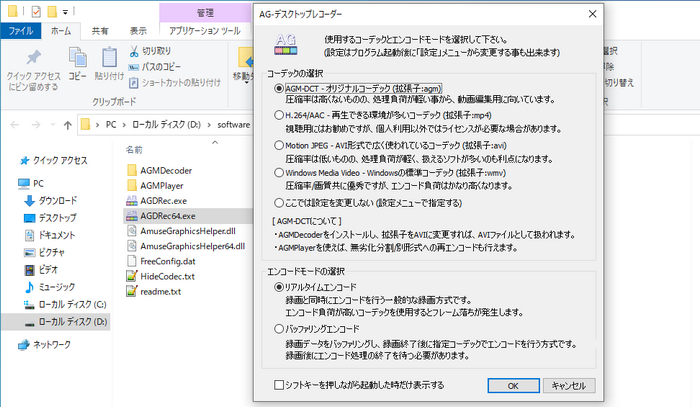Screen dimensions: 700x407
Task: Close the AG-デスクトップレコーダー dialog
Action: [592, 14]
